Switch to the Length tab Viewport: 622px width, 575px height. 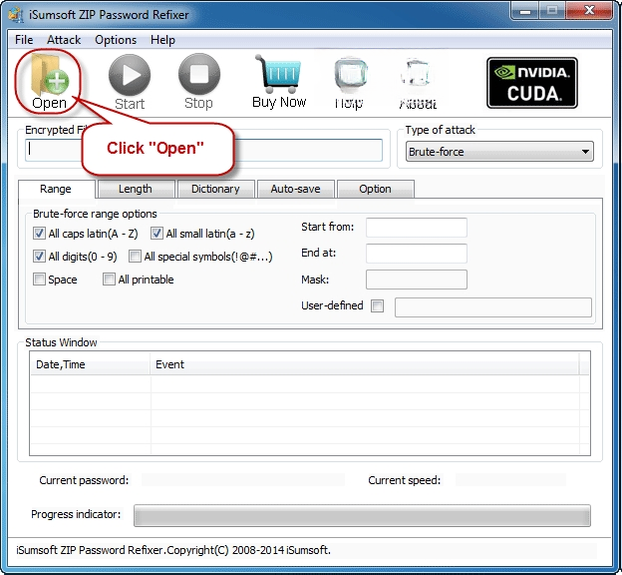(x=136, y=189)
